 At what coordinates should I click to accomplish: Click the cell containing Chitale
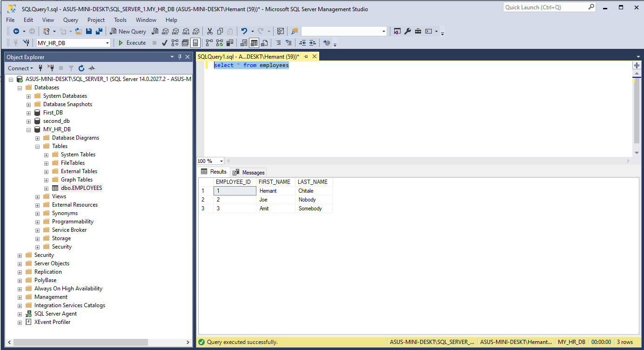(x=314, y=191)
